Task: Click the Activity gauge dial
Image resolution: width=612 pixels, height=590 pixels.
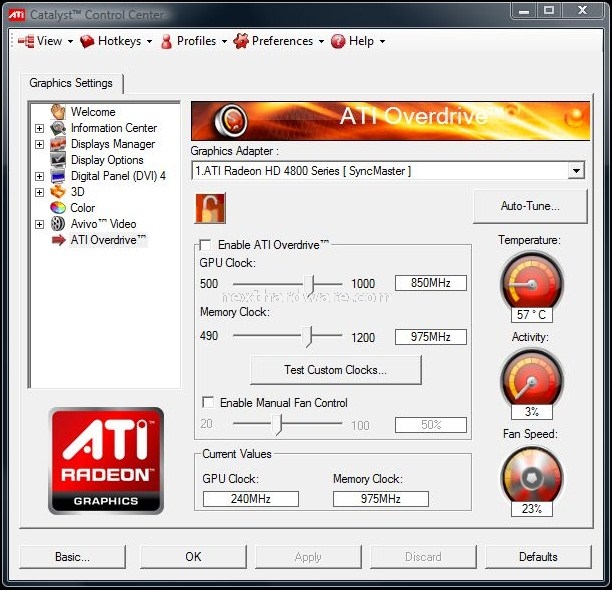Action: [532, 379]
